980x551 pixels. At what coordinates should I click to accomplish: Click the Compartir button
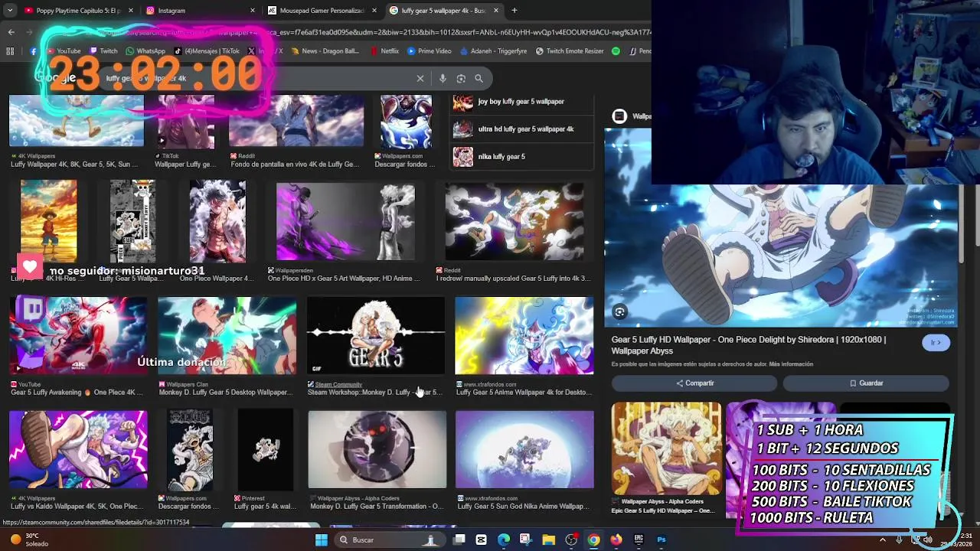click(x=694, y=383)
